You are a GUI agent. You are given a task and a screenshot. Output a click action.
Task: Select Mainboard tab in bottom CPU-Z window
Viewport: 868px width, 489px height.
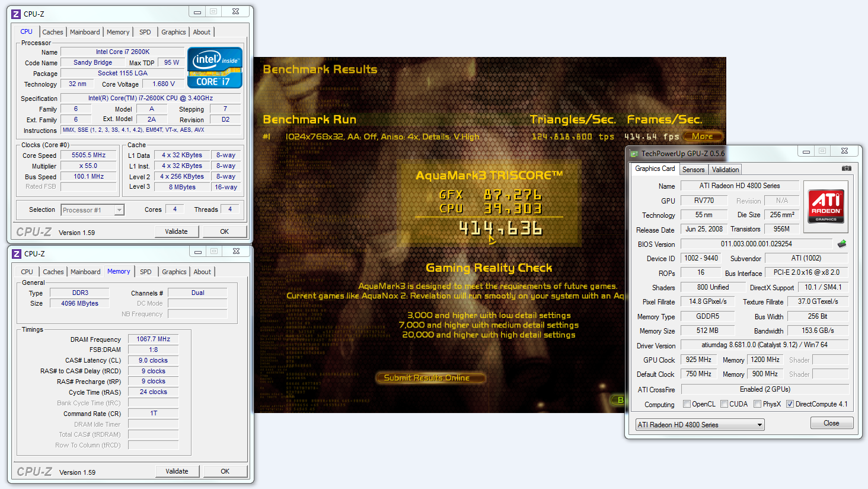(x=85, y=272)
